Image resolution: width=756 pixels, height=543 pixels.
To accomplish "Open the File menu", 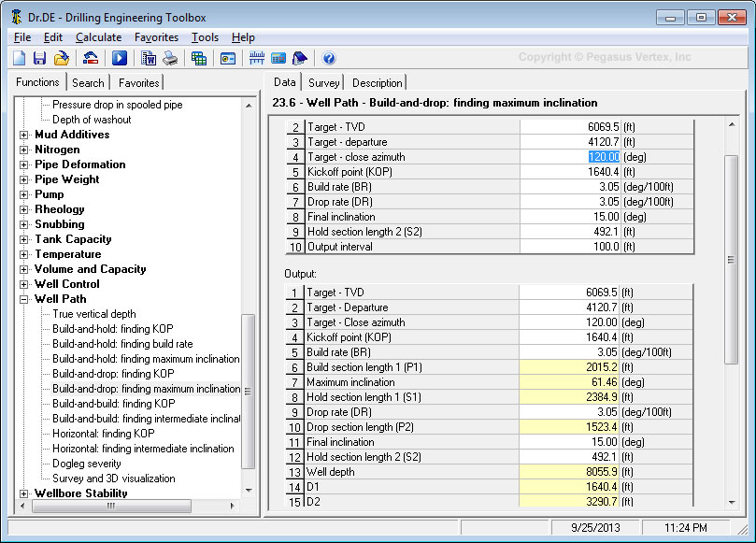I will pyautogui.click(x=22, y=37).
